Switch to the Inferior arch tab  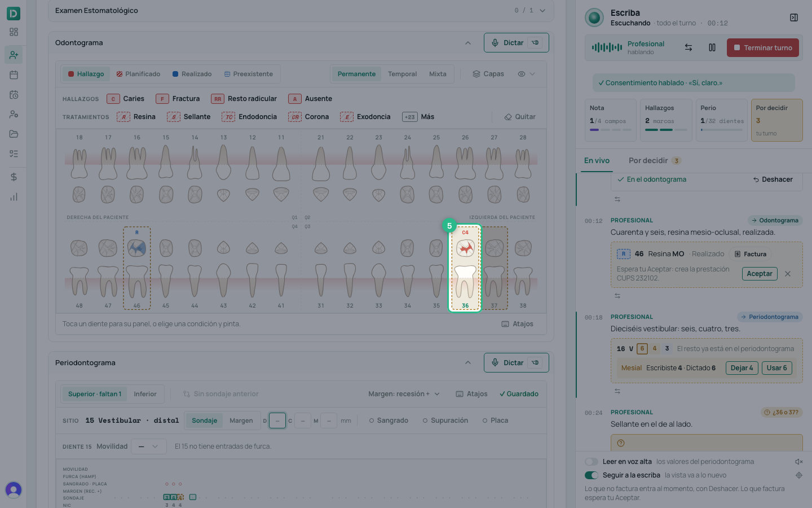pos(145,394)
